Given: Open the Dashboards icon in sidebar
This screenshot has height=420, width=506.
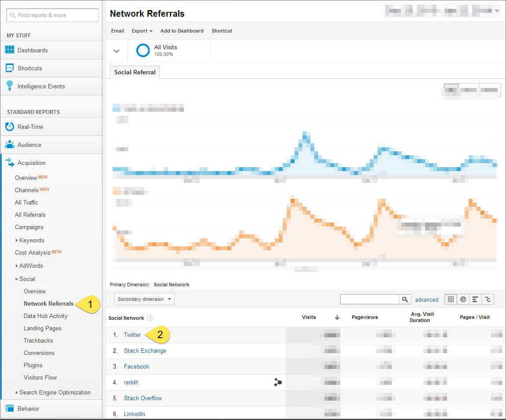Looking at the screenshot, I should [x=10, y=50].
